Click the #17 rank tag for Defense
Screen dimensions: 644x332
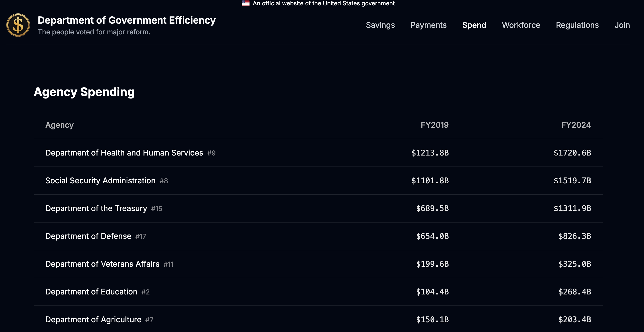coord(141,236)
